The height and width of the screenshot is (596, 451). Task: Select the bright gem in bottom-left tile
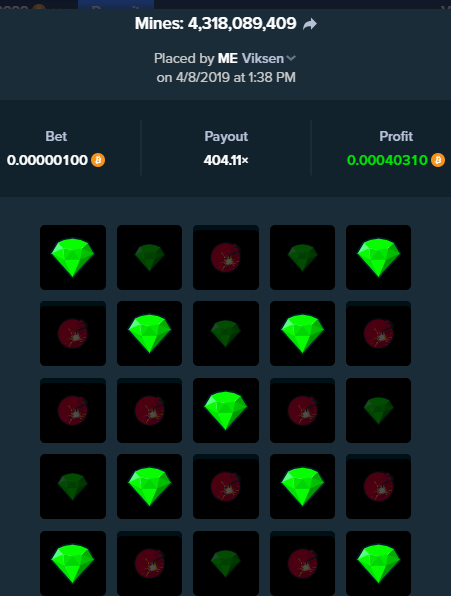point(73,563)
